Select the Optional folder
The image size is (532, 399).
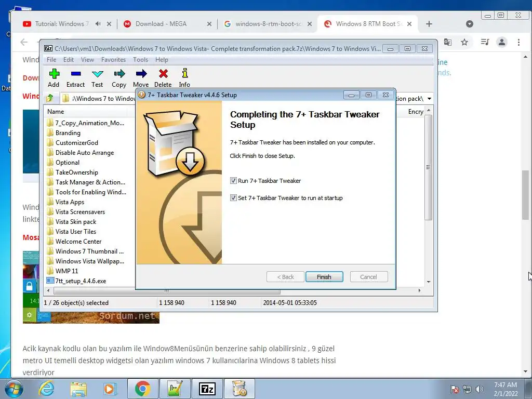tap(67, 163)
